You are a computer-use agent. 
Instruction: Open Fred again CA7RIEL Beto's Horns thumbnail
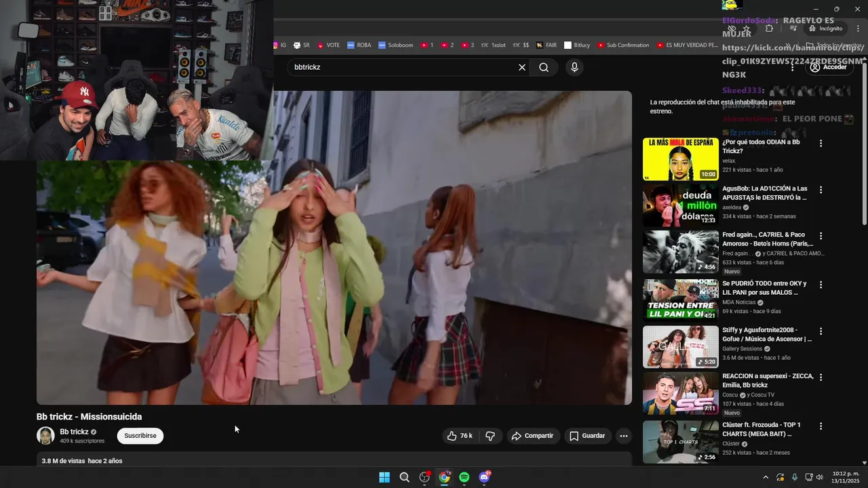click(x=681, y=251)
